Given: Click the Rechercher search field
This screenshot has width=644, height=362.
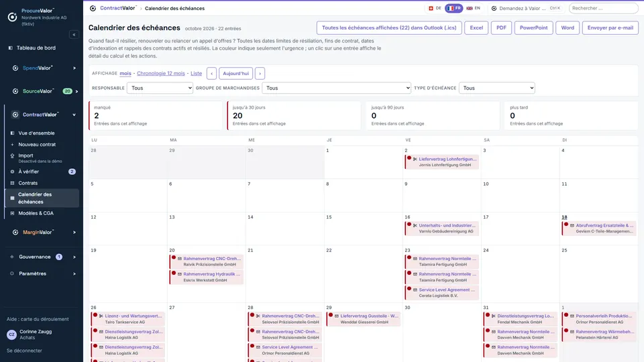Looking at the screenshot, I should 603,8.
